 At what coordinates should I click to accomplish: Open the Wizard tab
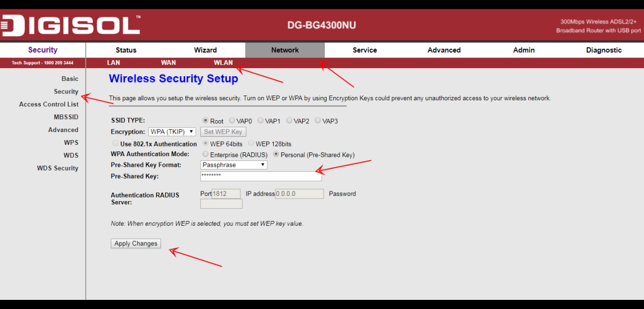point(206,50)
